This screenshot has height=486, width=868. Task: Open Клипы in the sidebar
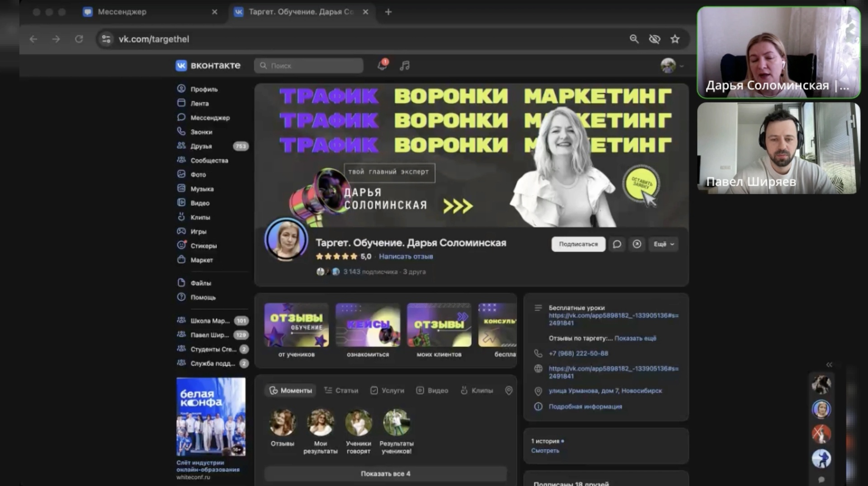(x=193, y=217)
